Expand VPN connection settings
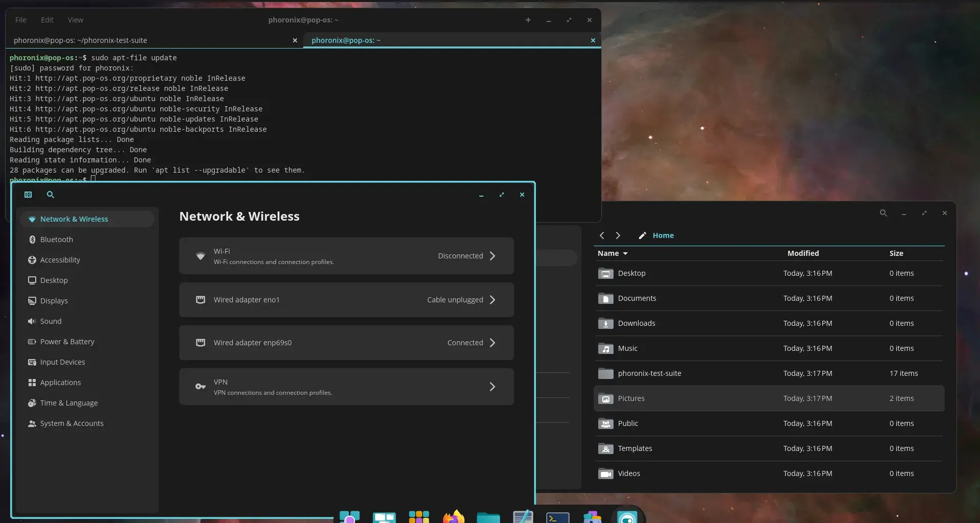This screenshot has height=523, width=980. pyautogui.click(x=492, y=387)
